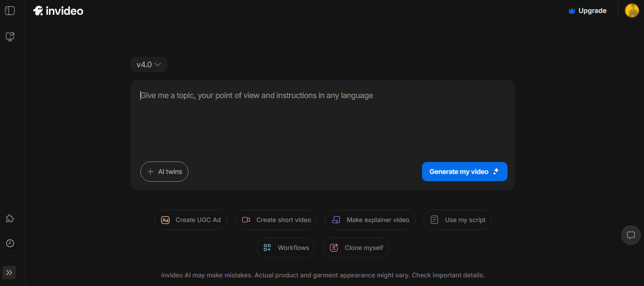Viewport: 644px width, 286px height.
Task: Open the puzzle-piece plugins icon
Action: pyautogui.click(x=10, y=219)
